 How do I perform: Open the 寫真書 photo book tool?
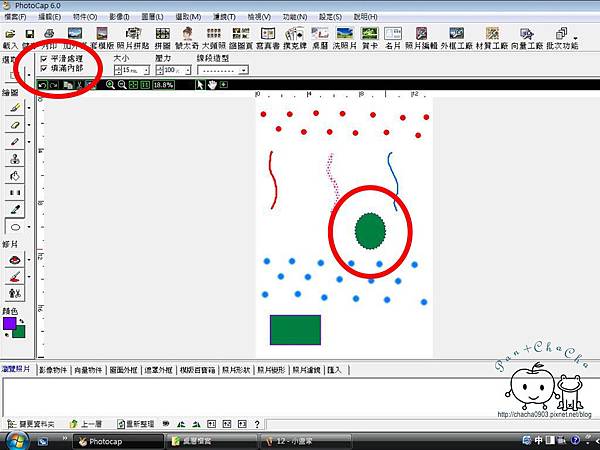268,38
